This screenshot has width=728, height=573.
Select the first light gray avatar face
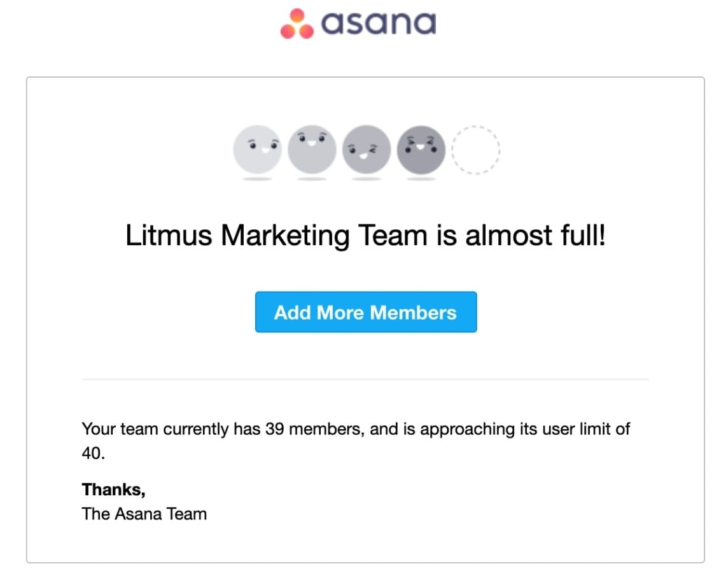click(x=257, y=150)
